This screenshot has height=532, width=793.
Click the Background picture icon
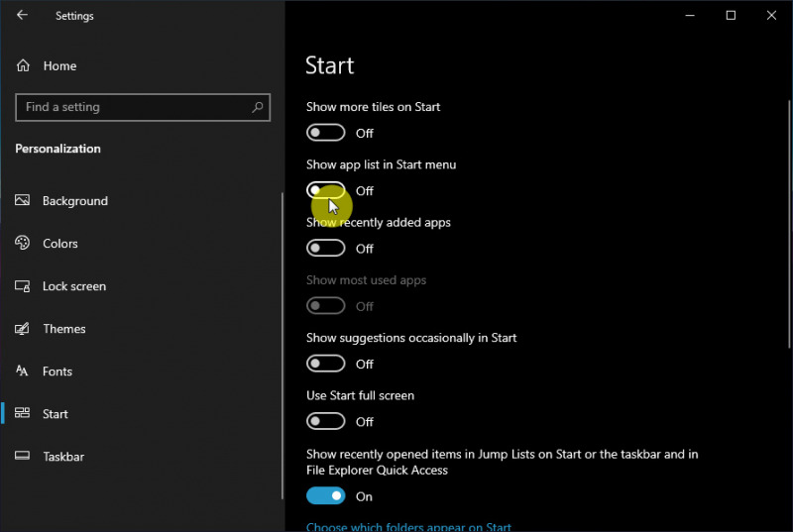pyautogui.click(x=22, y=200)
